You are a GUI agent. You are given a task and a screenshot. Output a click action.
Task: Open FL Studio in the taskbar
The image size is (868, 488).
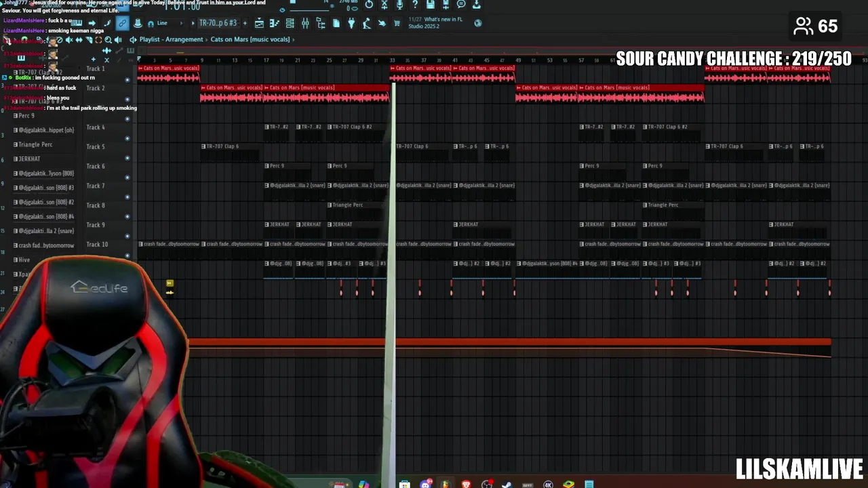click(446, 484)
